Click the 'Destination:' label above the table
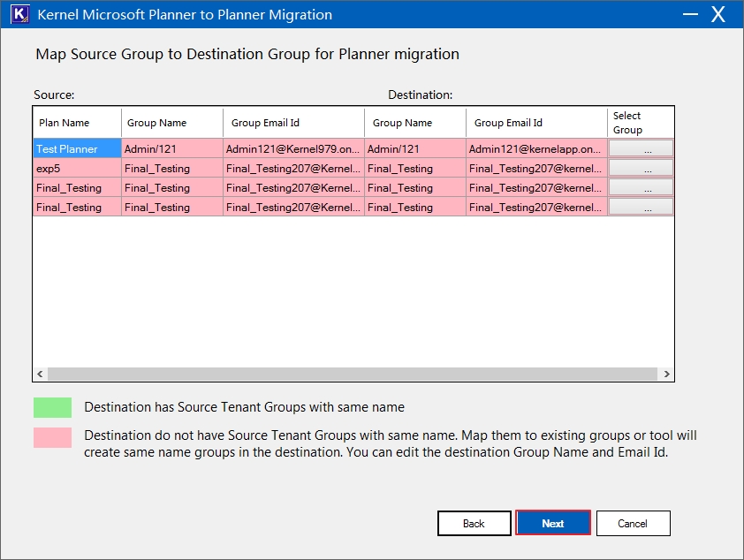The image size is (744, 560). [x=421, y=95]
